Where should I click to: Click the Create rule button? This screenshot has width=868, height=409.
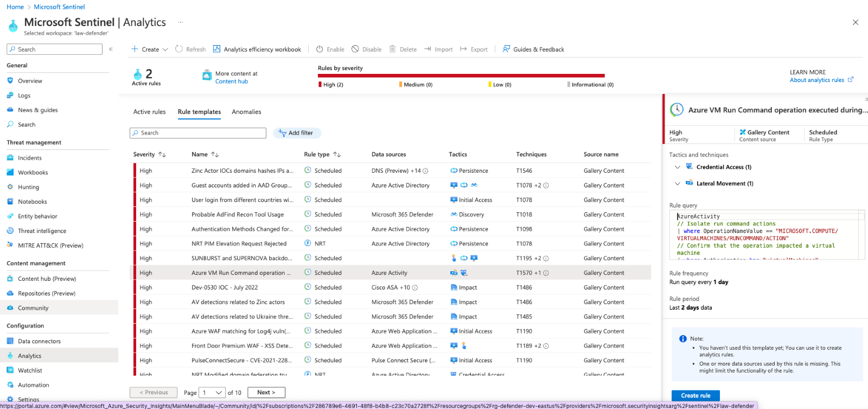pyautogui.click(x=695, y=395)
